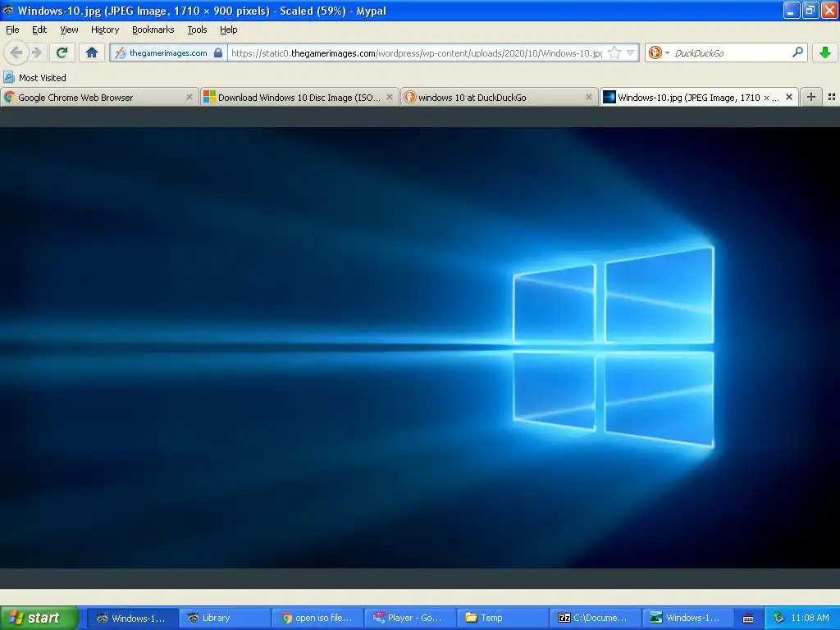Click the safely remove hardware tray icon
840x630 pixels.
coord(778,619)
